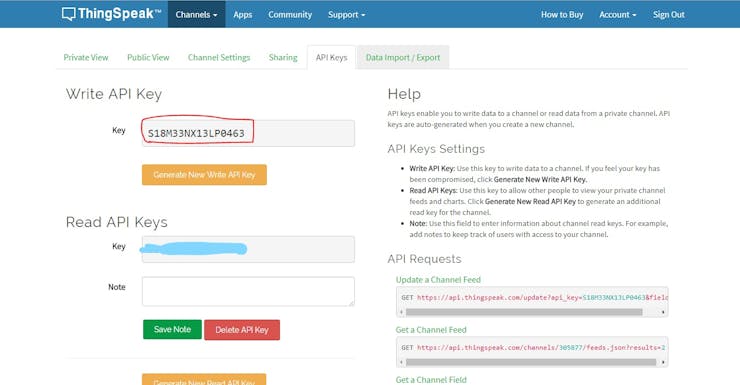Click left arrow of Get Channel Feed scrollbar
Viewport: 740px width, 385px height.
coord(402,362)
